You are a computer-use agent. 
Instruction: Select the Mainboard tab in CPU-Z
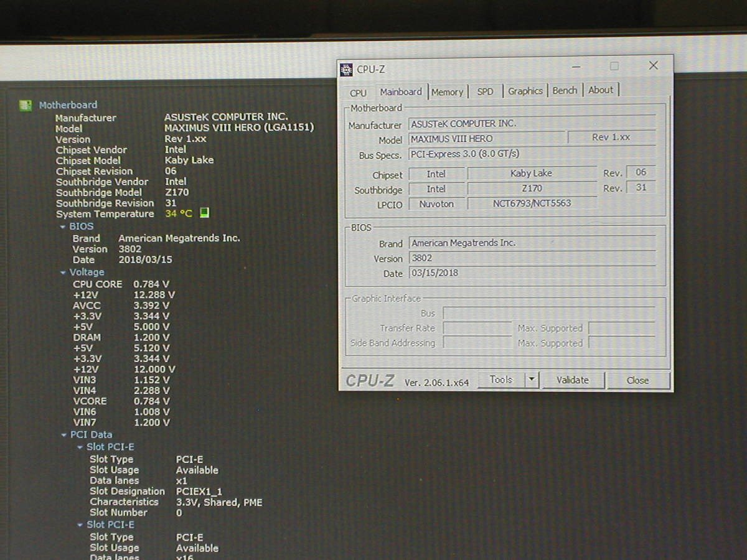401,91
